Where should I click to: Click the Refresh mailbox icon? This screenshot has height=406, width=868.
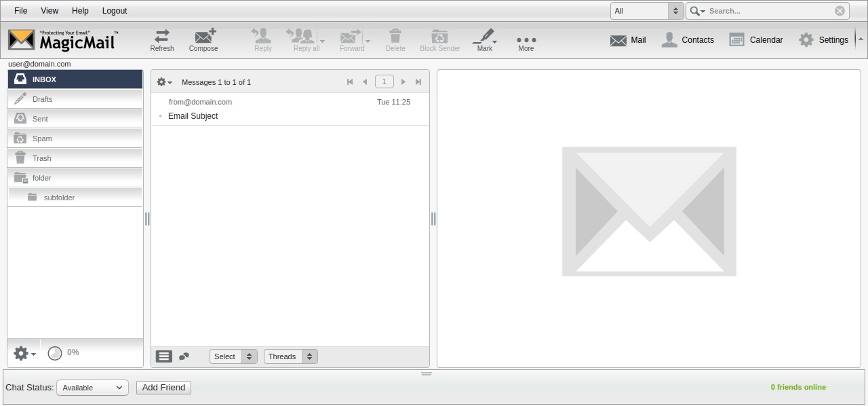[161, 39]
